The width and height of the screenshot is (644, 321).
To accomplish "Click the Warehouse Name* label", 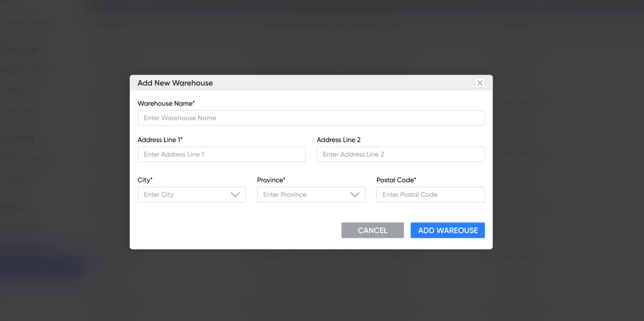I will tap(166, 104).
